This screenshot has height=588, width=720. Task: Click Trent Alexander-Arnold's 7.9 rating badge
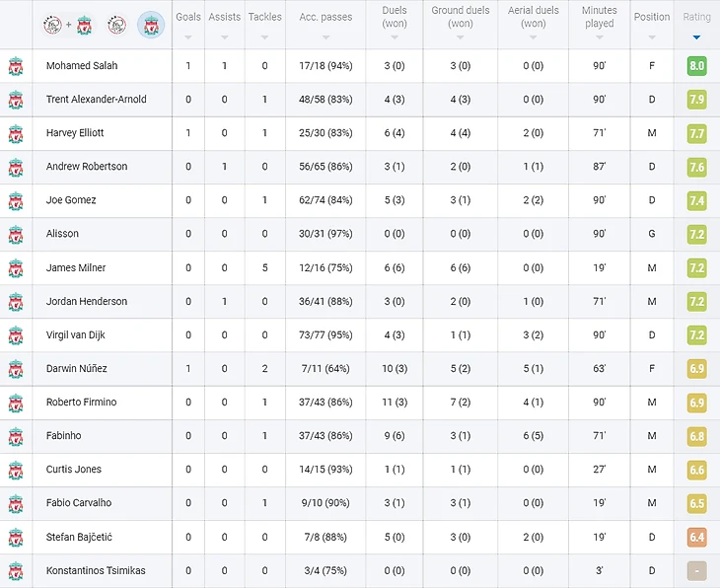coord(696,100)
